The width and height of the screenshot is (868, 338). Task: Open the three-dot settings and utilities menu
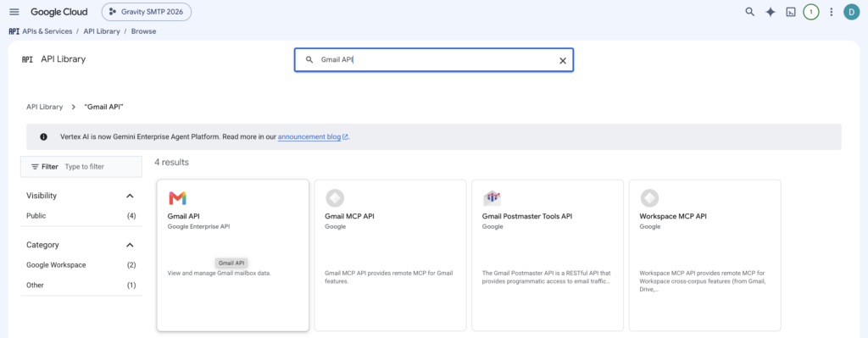tap(831, 12)
